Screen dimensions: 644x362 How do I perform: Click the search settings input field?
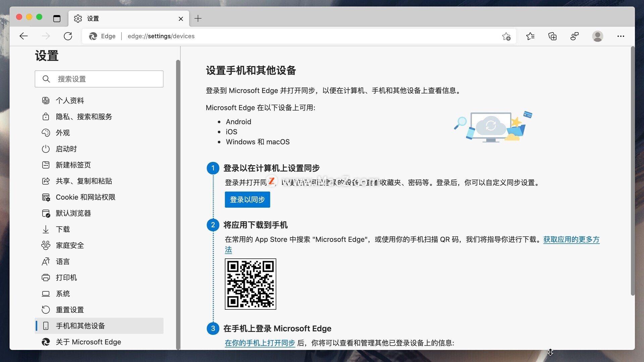tap(99, 79)
